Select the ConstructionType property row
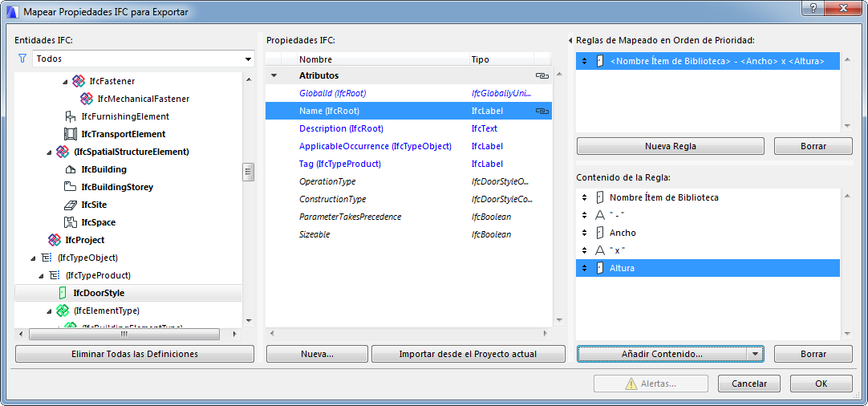This screenshot has width=868, height=406. click(408, 200)
